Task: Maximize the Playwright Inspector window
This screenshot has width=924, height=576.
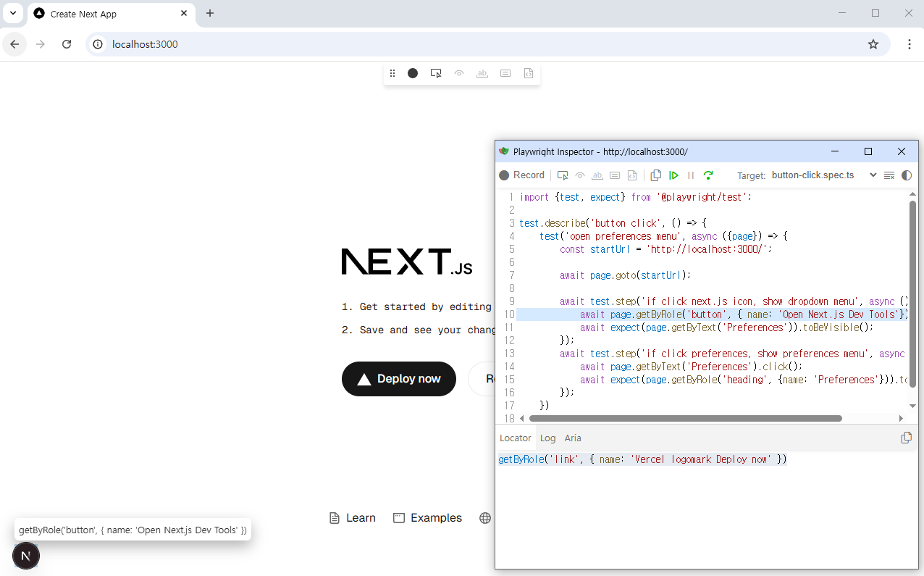Action: point(868,151)
